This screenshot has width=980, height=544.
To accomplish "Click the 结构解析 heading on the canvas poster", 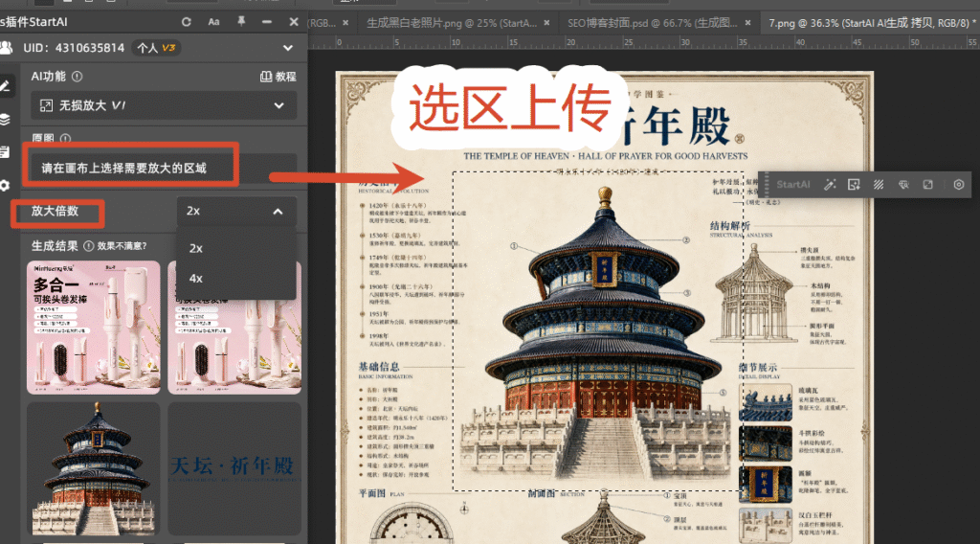I will point(730,226).
